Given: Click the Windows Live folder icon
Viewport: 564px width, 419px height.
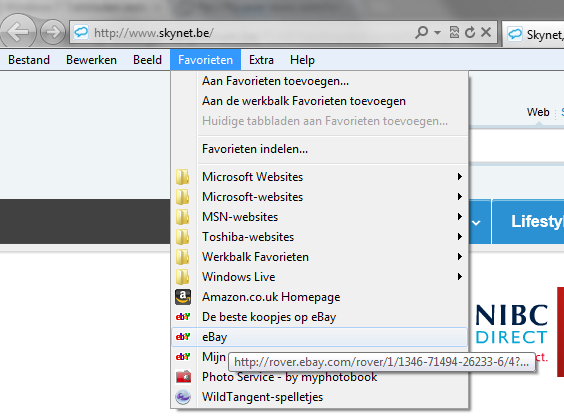Looking at the screenshot, I should pos(183,277).
